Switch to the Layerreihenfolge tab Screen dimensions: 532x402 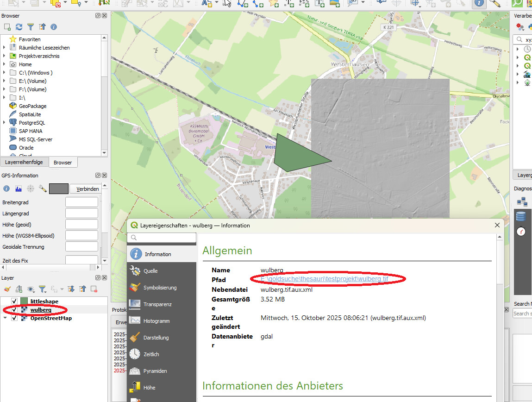point(24,163)
